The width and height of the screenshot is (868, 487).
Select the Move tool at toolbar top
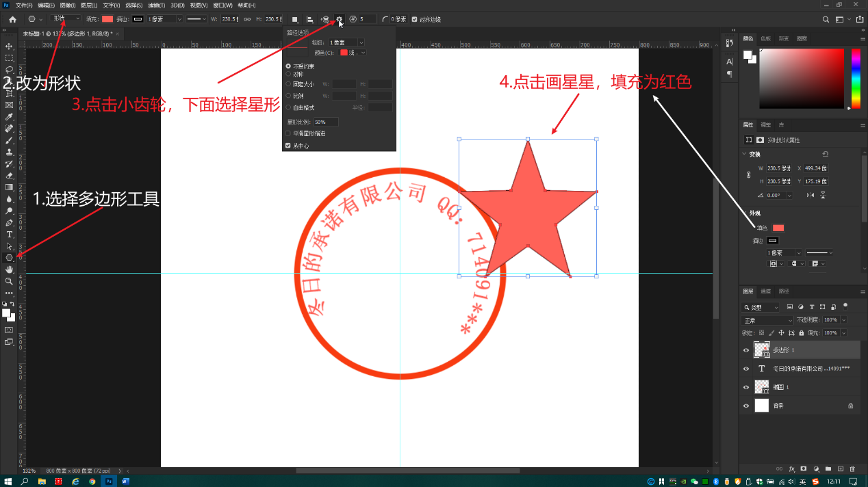coord(9,48)
